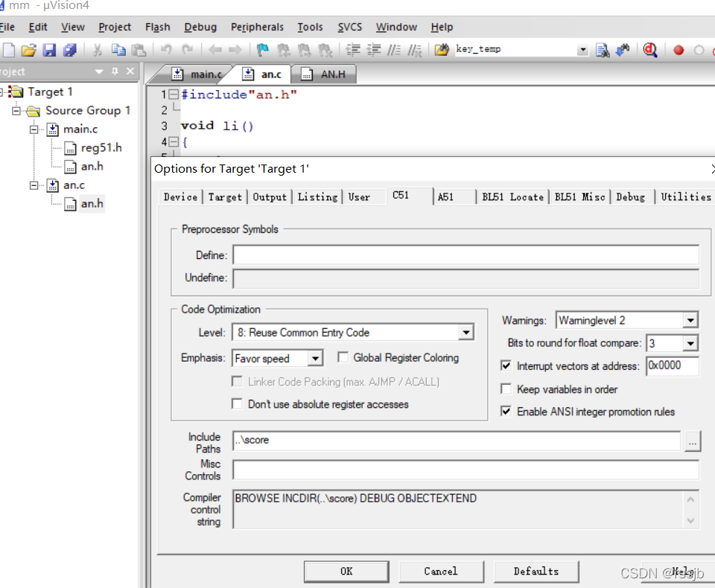Collapse the main.c tree node

point(34,130)
